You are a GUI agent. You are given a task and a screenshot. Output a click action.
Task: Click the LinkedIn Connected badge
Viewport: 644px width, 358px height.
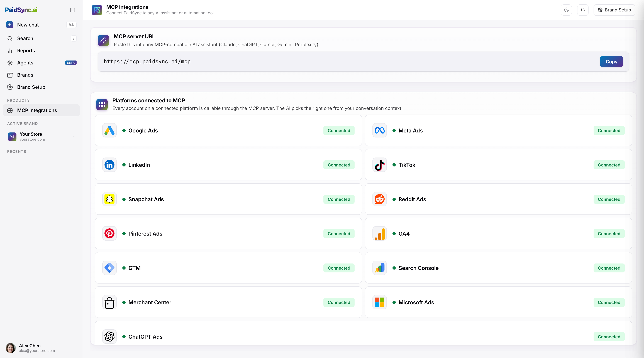339,165
